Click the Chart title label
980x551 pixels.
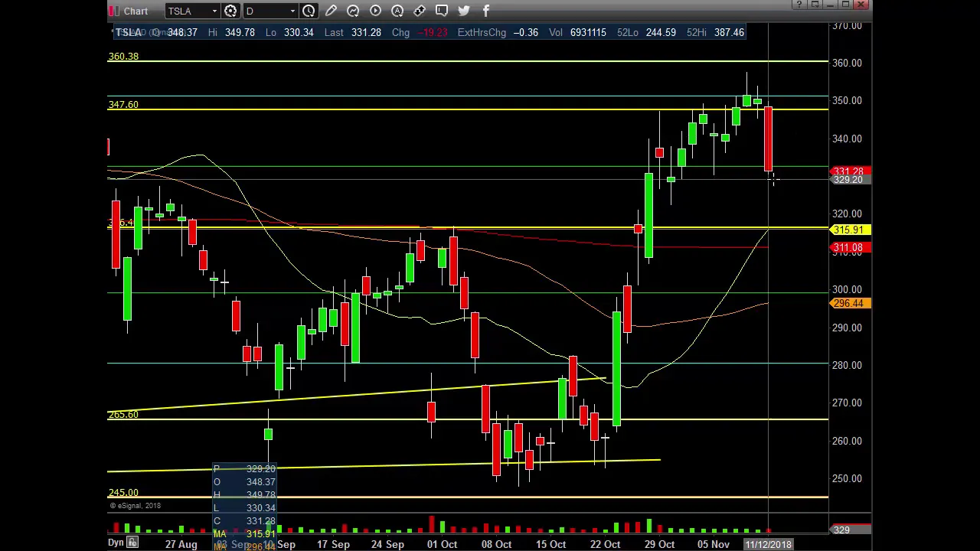tap(136, 11)
